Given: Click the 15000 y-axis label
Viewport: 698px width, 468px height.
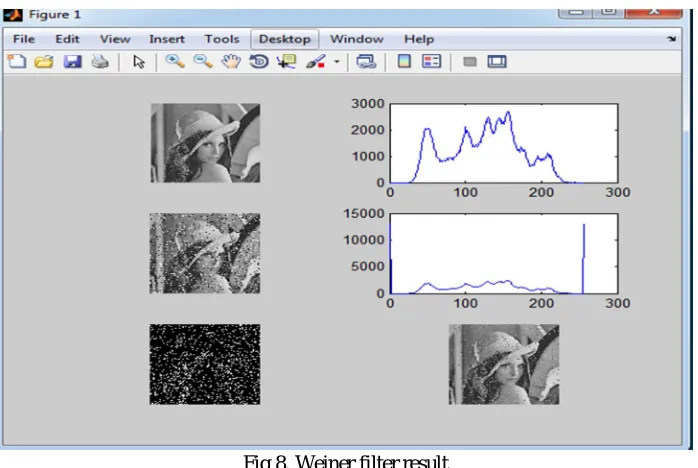Looking at the screenshot, I should pos(364,214).
